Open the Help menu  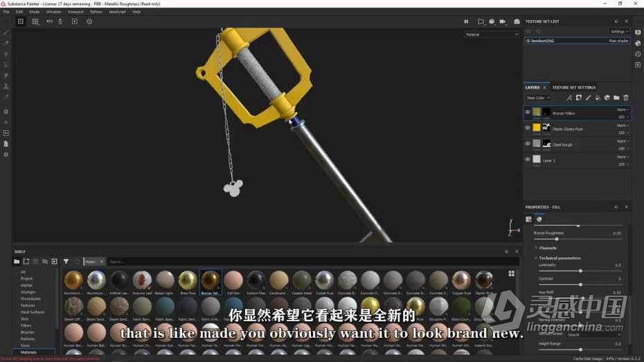coord(136,12)
